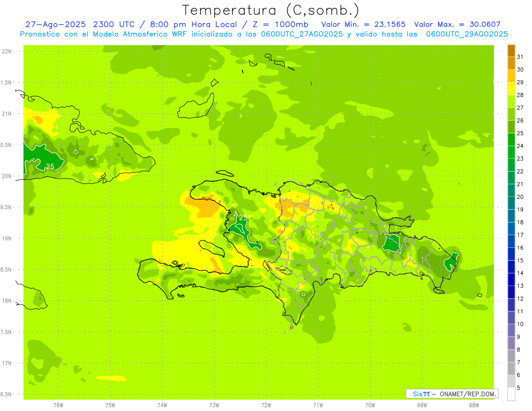The image size is (532, 411).
Task: Select the '71W' longitude label
Action: coord(318,405)
